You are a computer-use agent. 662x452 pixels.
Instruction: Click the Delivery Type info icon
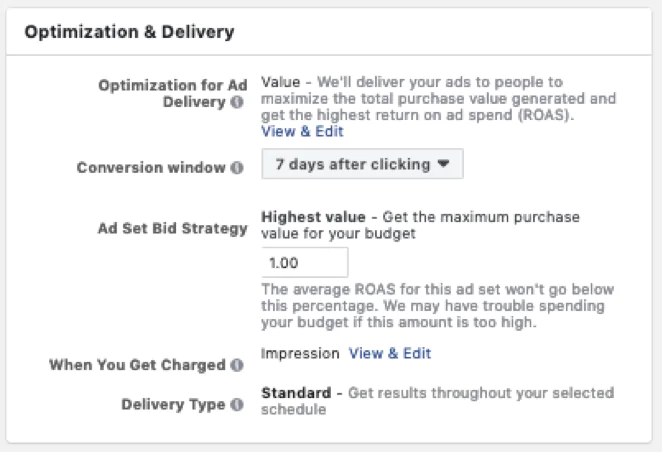[237, 405]
